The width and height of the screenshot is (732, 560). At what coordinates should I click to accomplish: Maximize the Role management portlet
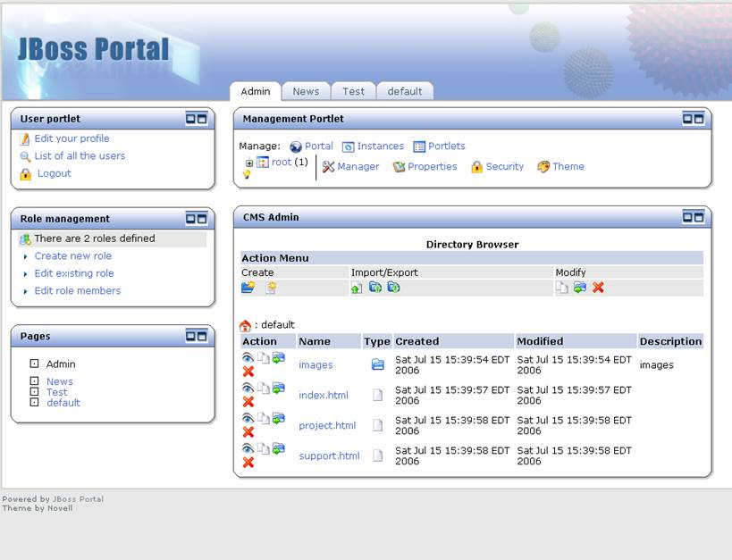202,219
